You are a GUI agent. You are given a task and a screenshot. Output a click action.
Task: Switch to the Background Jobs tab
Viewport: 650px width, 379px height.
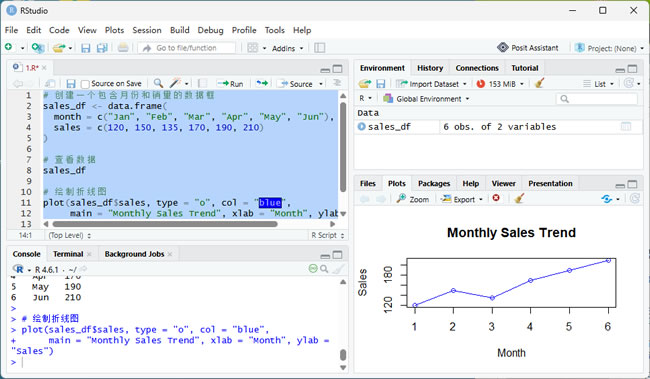tap(134, 254)
